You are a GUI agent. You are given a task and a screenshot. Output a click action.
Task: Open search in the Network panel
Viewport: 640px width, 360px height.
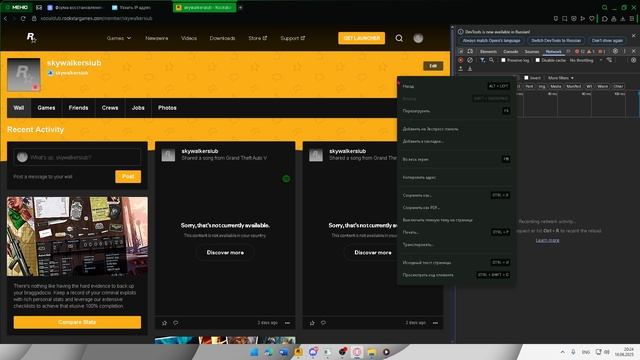tap(491, 60)
